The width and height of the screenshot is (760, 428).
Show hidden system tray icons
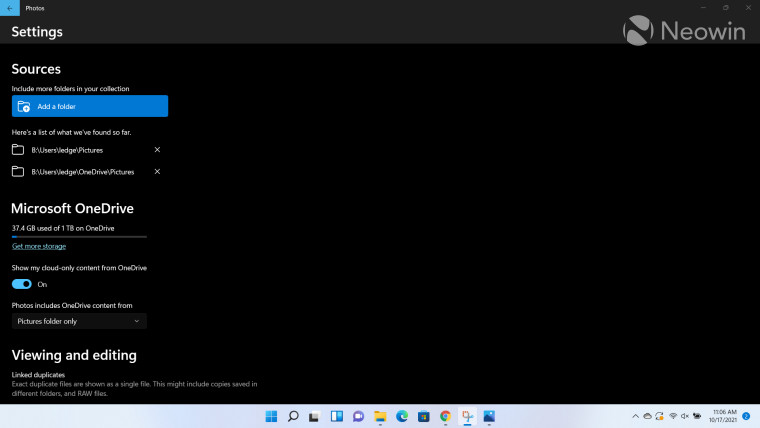(x=635, y=416)
